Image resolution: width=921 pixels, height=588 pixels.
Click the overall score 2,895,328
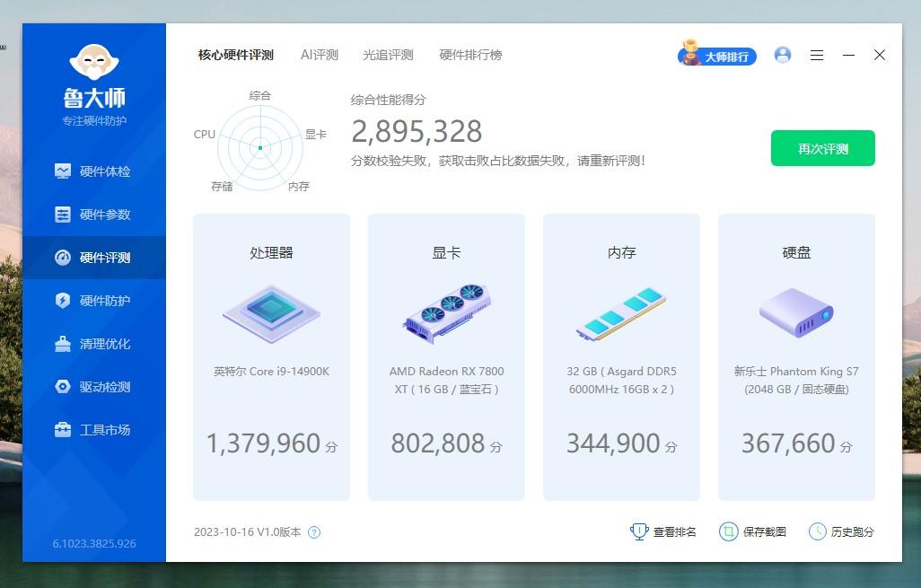click(417, 131)
